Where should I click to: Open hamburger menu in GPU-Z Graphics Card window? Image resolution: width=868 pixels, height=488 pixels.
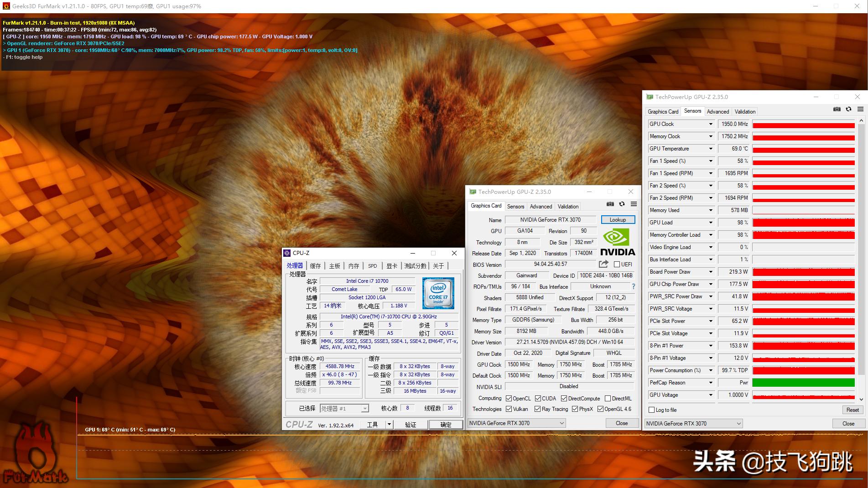(634, 204)
